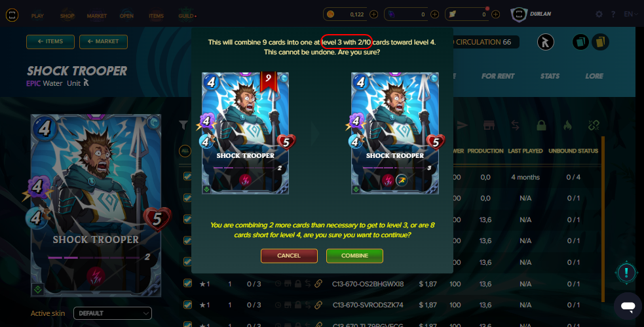Click the card list filter funnel icon
This screenshot has width=644, height=327.
click(x=183, y=125)
